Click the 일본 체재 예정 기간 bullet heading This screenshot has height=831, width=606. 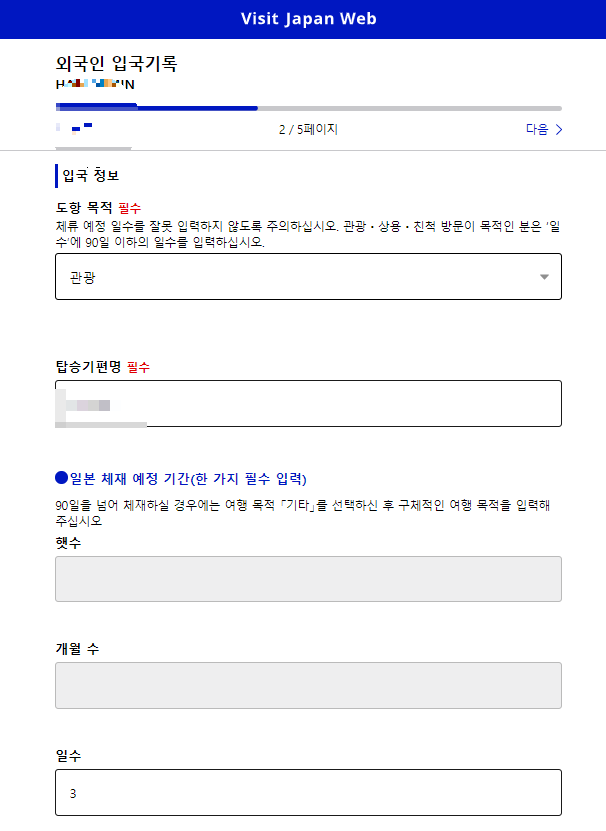179,478
